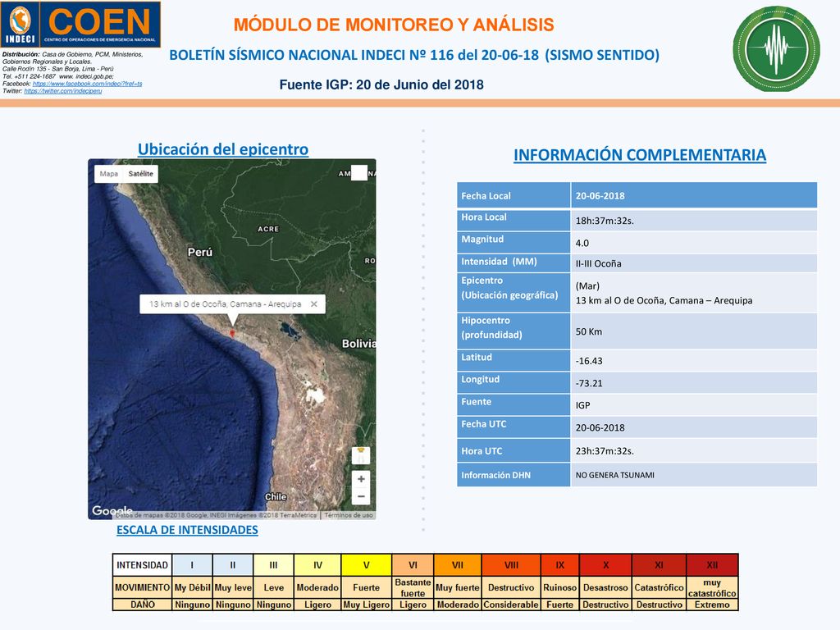Viewport: 840px width, 630px height.
Task: Select intensity VII orange cell
Action: [458, 564]
